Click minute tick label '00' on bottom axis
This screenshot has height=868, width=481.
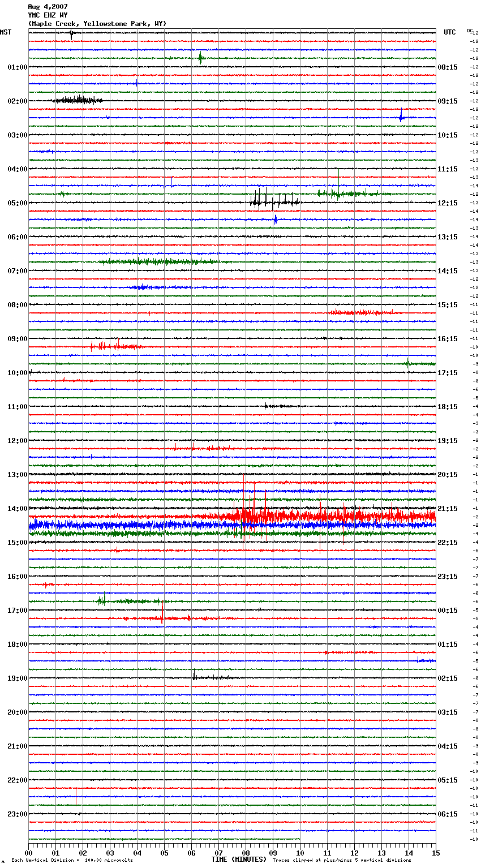click(x=28, y=853)
